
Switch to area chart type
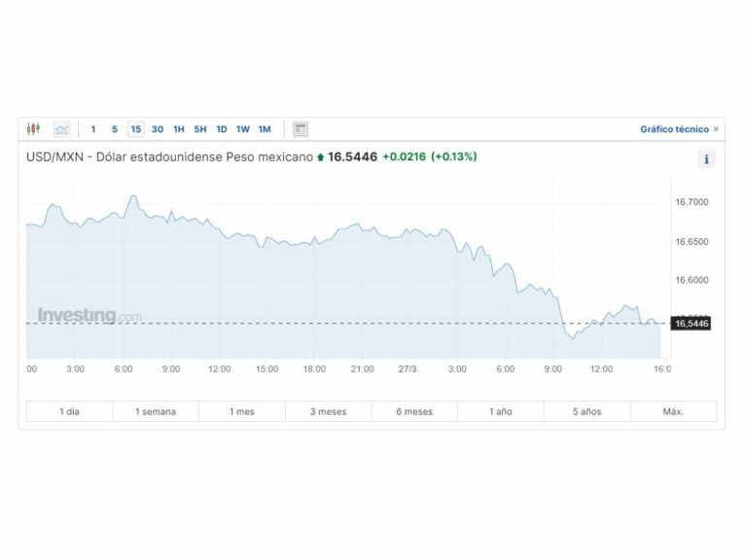[x=61, y=128]
